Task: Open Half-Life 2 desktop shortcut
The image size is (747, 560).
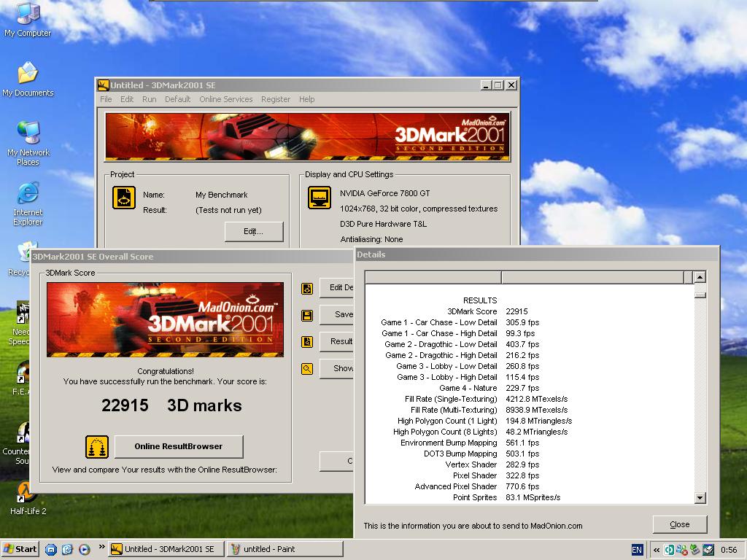Action: [28, 498]
